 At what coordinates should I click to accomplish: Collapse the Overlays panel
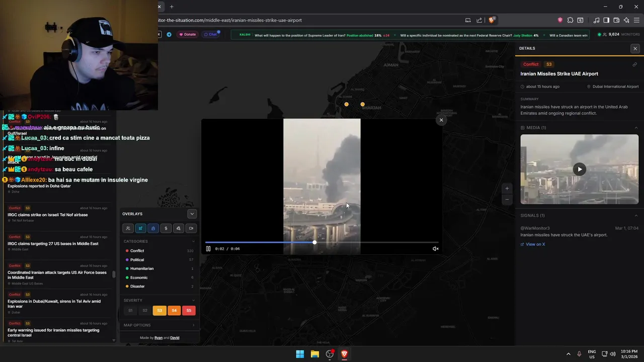click(192, 214)
